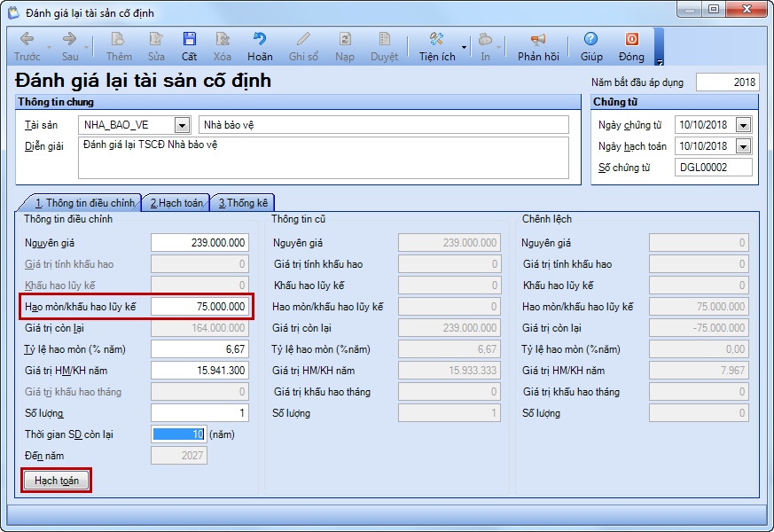Click old Nguyên giá value 239.000.000

click(x=450, y=243)
